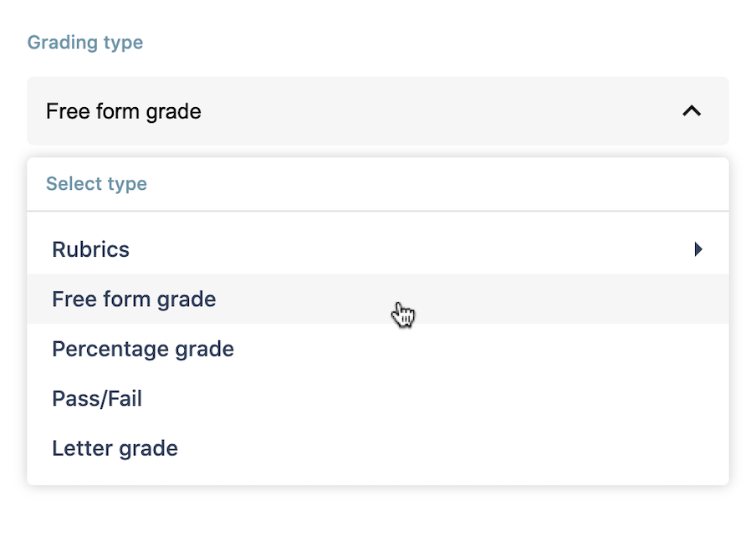Click the Rubrics row in Select type list
Image resolution: width=756 pixels, height=537 pixels.
click(x=377, y=249)
